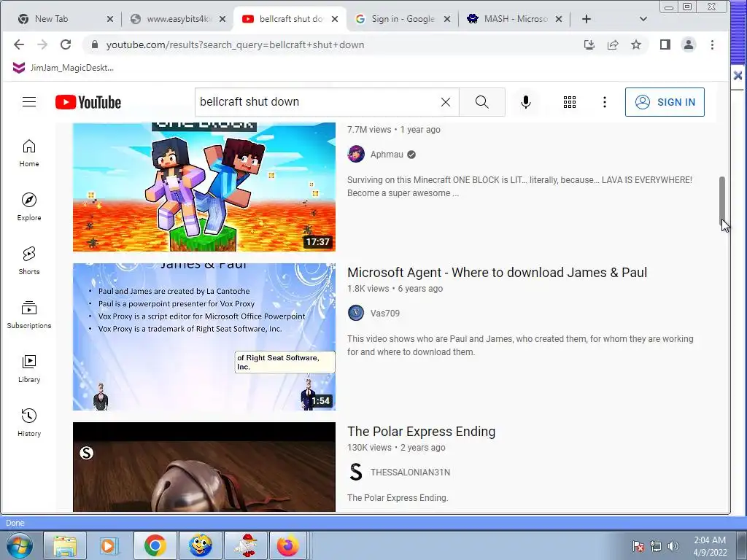
Task: Click the THESSALONIAN31N channel avatar
Action: pyautogui.click(x=356, y=472)
